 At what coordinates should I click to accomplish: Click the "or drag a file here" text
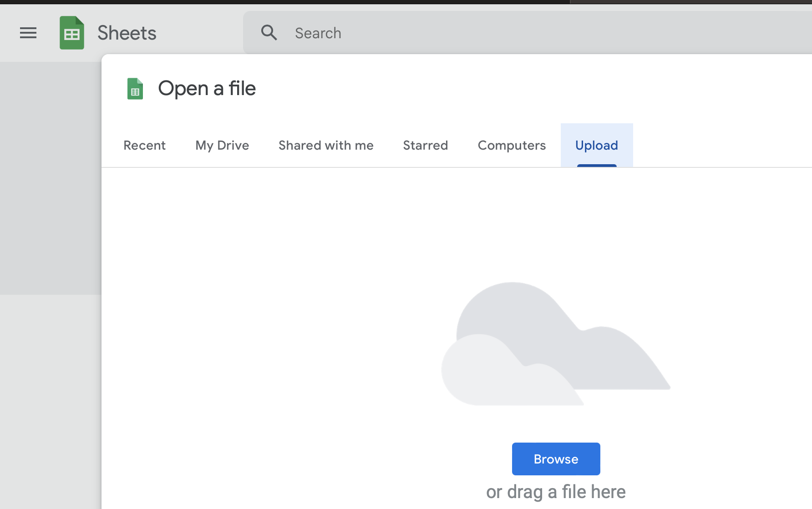(556, 492)
